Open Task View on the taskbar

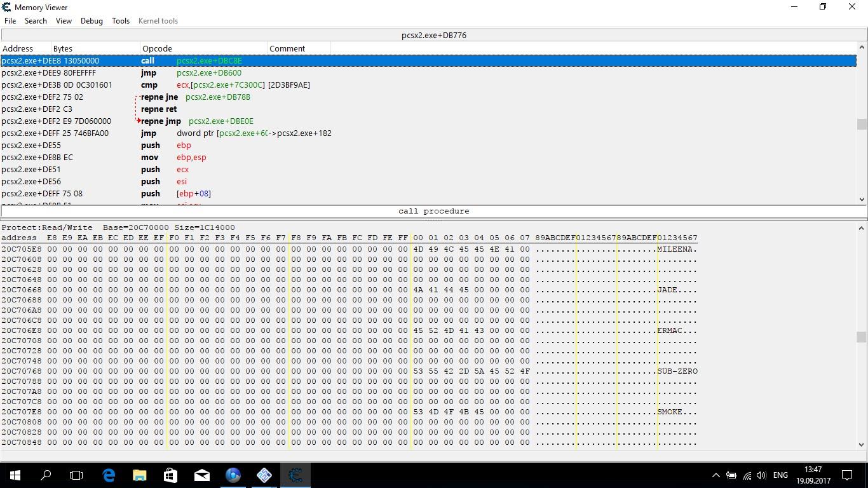click(x=76, y=475)
